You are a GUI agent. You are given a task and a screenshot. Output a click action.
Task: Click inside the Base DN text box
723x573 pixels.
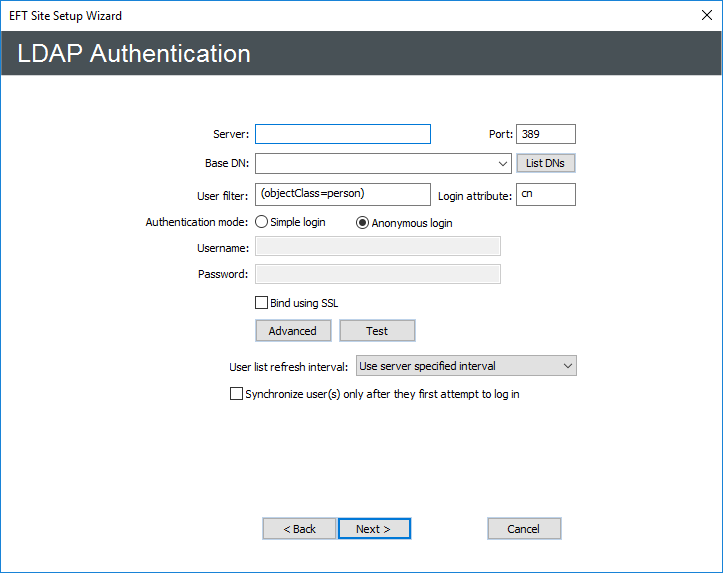[x=375, y=164]
